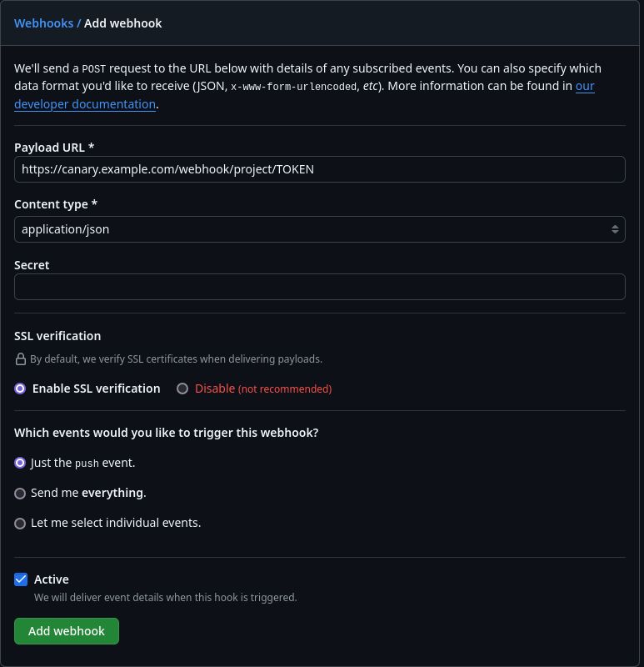This screenshot has height=667, width=644.
Task: Click into the Secret input field
Action: (x=319, y=287)
